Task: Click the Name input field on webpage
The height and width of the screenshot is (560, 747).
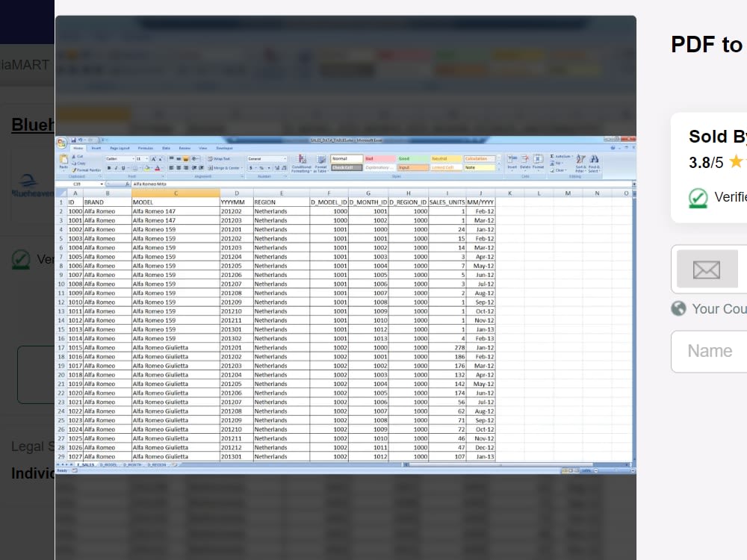Action: click(709, 352)
